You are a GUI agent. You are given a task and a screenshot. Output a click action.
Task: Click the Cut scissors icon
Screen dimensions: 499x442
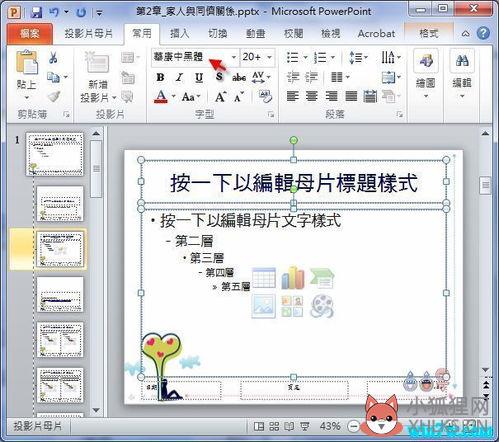53,58
